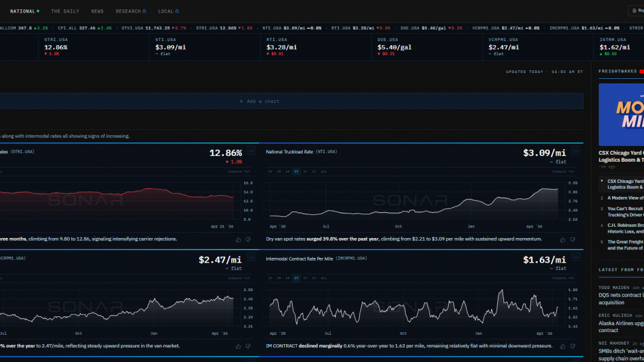The height and width of the screenshot is (362, 644).
Task: Select ALL range on Intermodal Contract Rate chart
Action: [324, 278]
